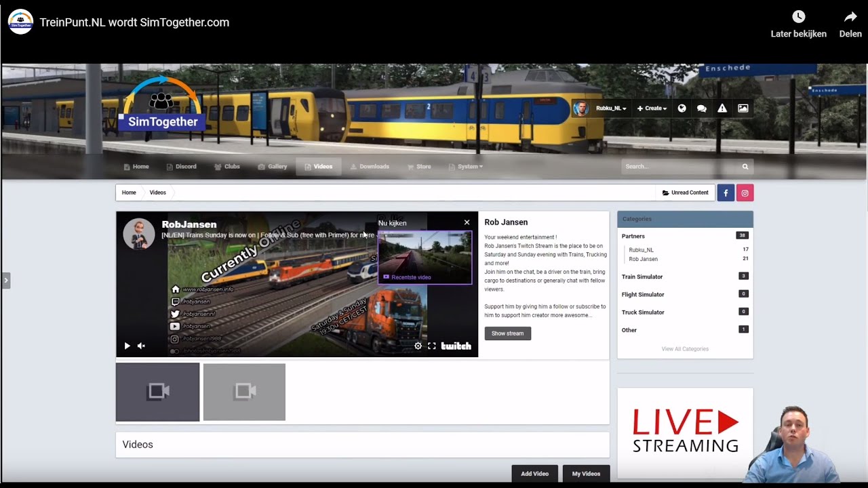Image resolution: width=868 pixels, height=488 pixels.
Task: Click the Home breadcrumb link
Action: point(129,192)
